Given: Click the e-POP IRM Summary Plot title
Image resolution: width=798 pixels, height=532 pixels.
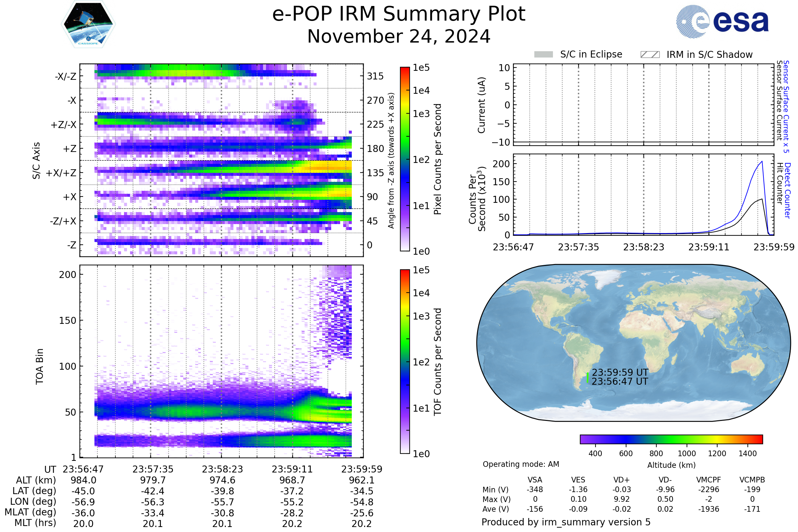Looking at the screenshot, I should [x=399, y=14].
